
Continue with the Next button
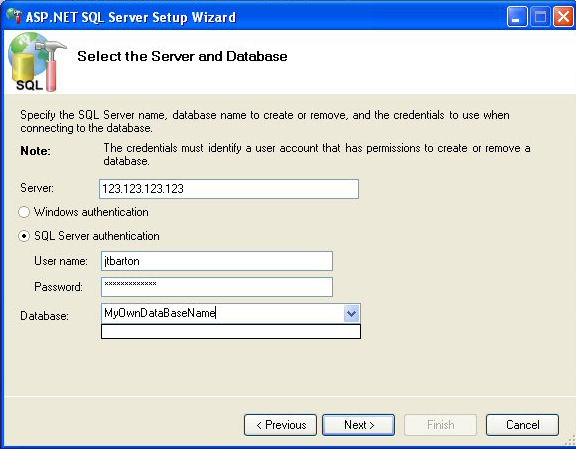(359, 425)
